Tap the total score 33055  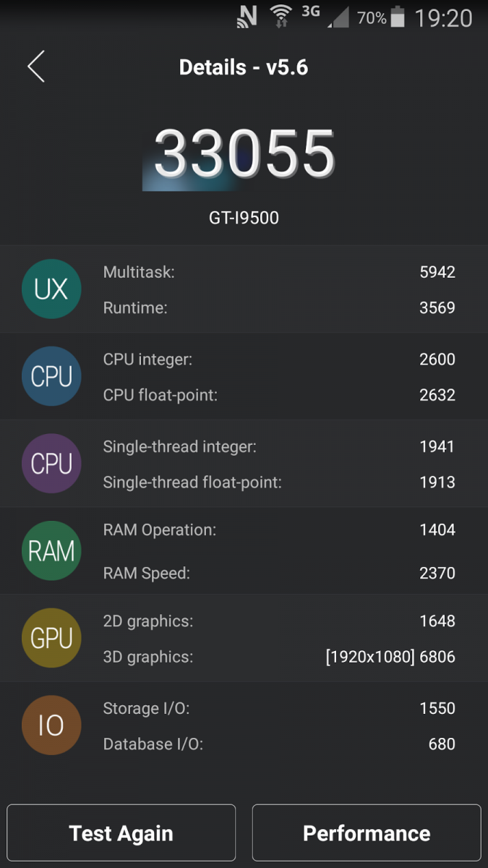point(244,153)
